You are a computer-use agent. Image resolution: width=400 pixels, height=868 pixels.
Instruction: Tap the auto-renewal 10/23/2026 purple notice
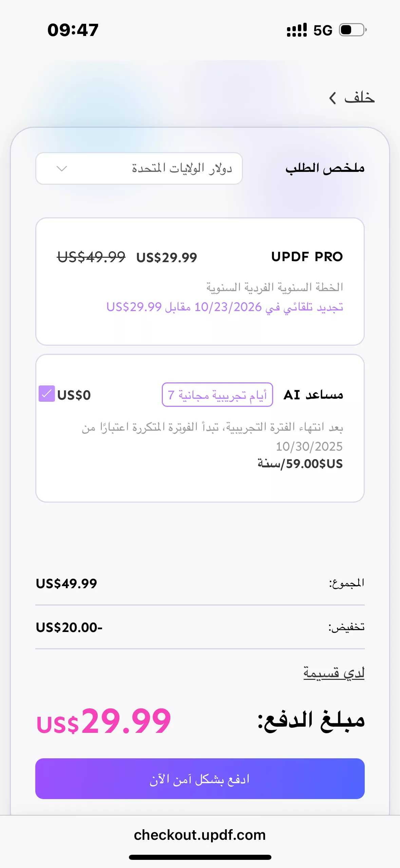click(225, 307)
